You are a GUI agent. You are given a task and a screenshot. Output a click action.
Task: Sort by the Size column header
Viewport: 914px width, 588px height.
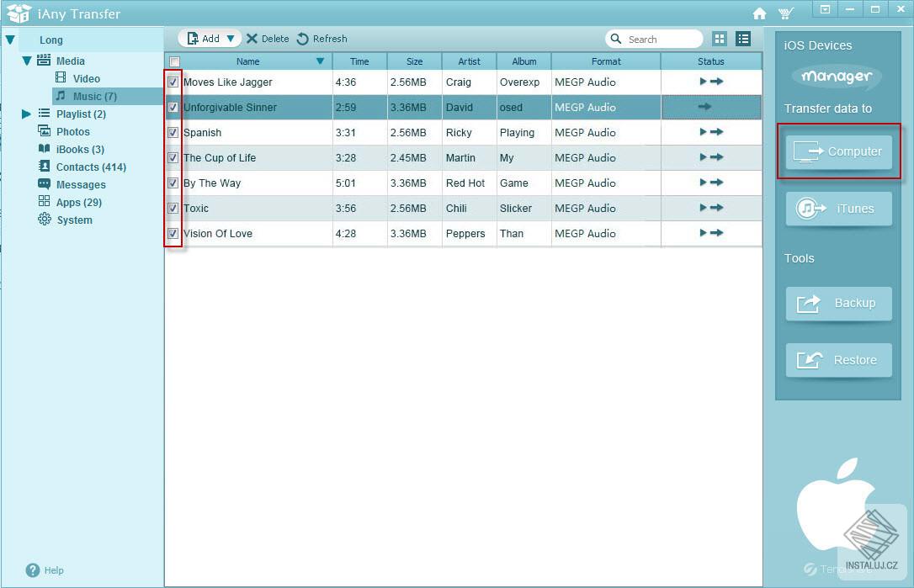point(414,61)
